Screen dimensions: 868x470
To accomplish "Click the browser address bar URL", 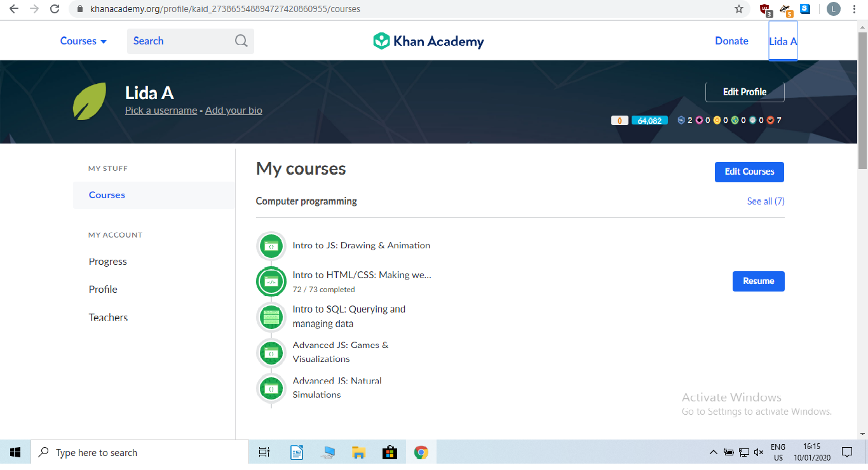I will 226,10.
